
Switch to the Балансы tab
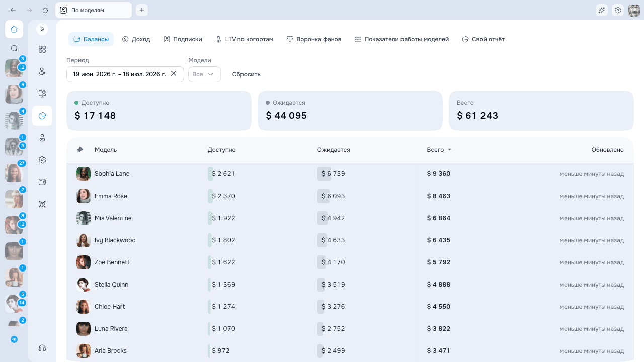click(91, 39)
